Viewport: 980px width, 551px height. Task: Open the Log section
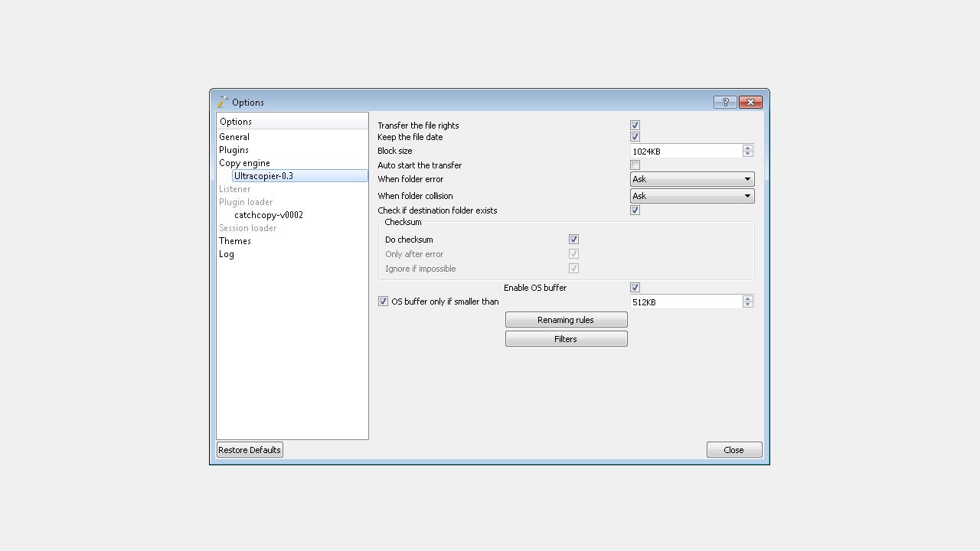coord(226,253)
